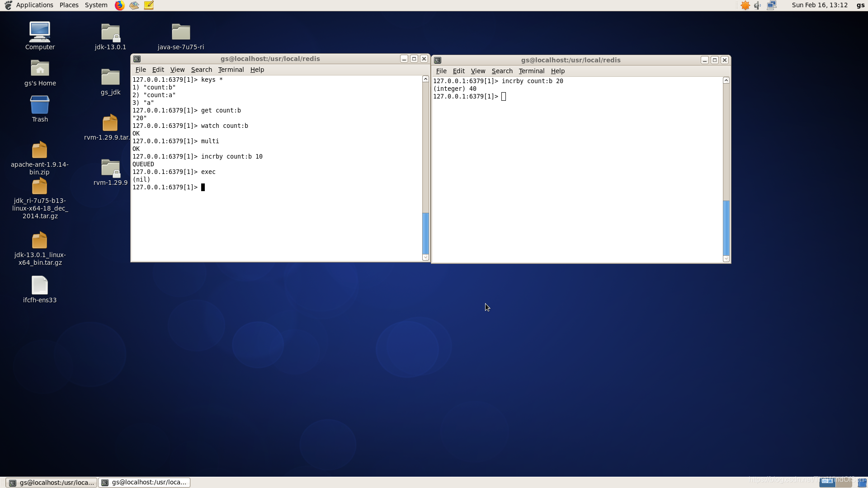Viewport: 868px width, 488px height.
Task: Select rvm-1.29.9.tar archive icon
Action: (110, 123)
